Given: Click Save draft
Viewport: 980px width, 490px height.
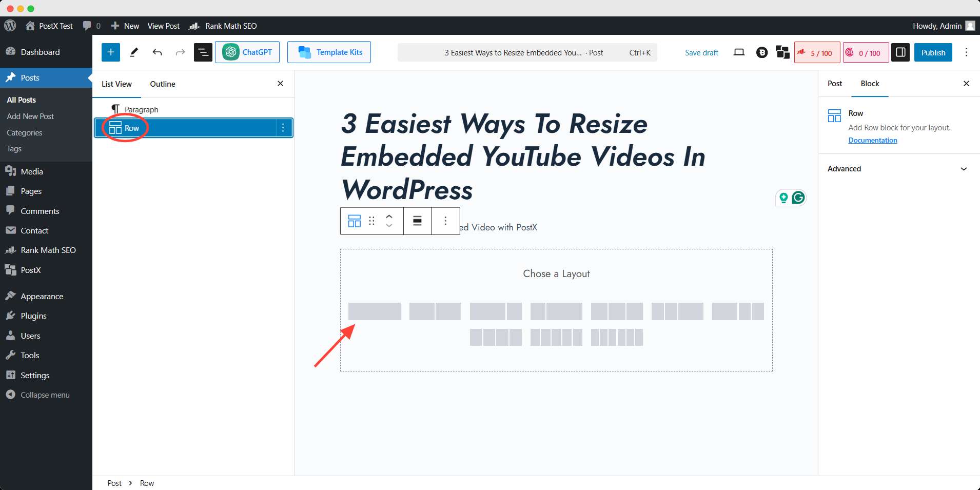Looking at the screenshot, I should 701,52.
